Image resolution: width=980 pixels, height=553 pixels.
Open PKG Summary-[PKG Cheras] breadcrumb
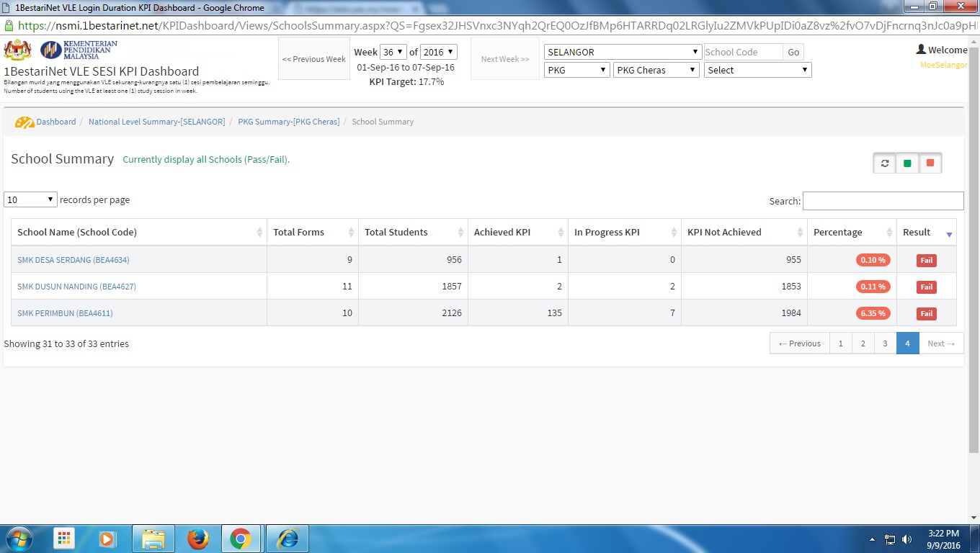(x=289, y=122)
